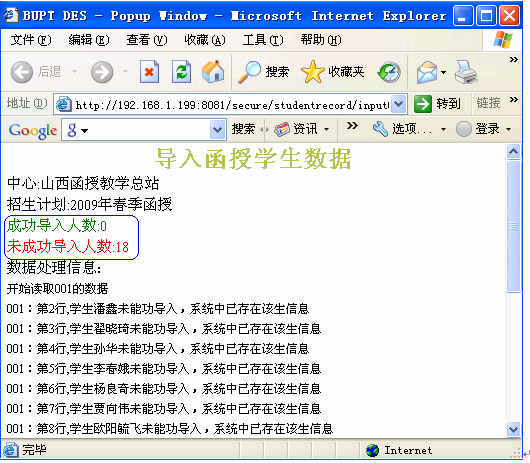
Task: Expand the address bar dropdown
Action: (x=399, y=104)
